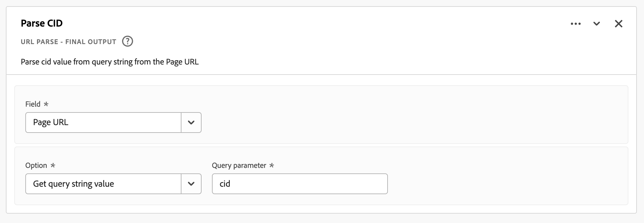Collapse the Parse CID rule panel
The width and height of the screenshot is (644, 223).
point(597,24)
